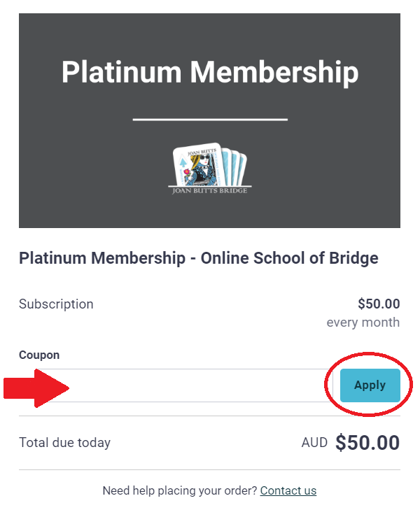Click the Platinum Membership banner heading

210,72
